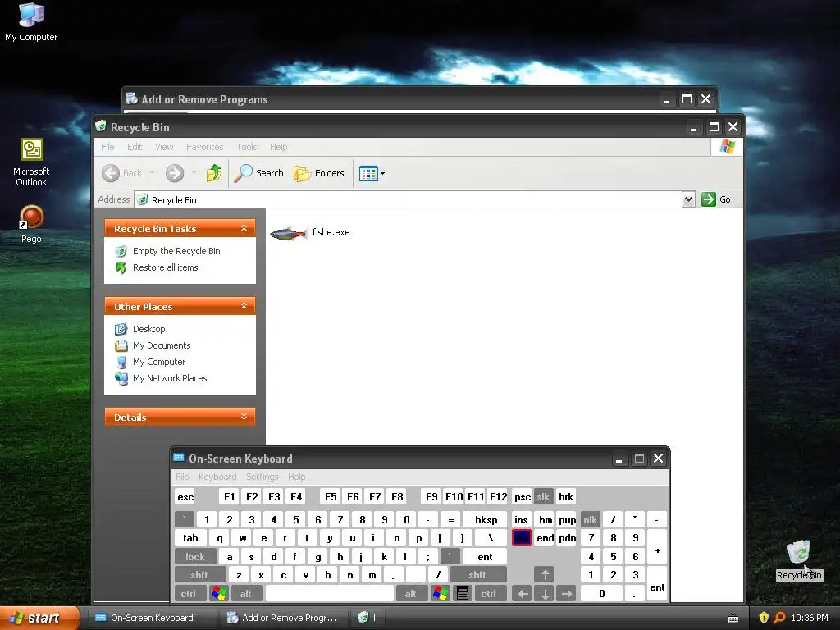Open Recycle Bin File menu
The width and height of the screenshot is (840, 630).
(107, 147)
